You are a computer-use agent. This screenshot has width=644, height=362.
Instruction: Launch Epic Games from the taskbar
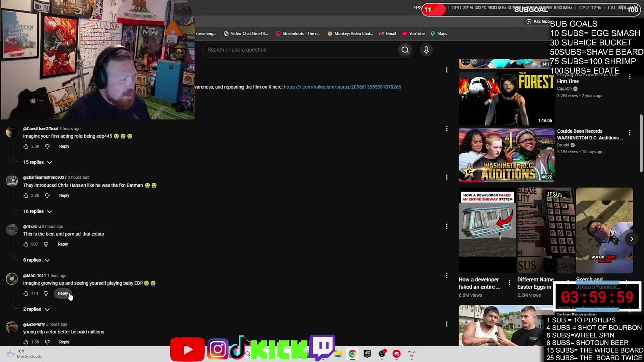[367, 354]
